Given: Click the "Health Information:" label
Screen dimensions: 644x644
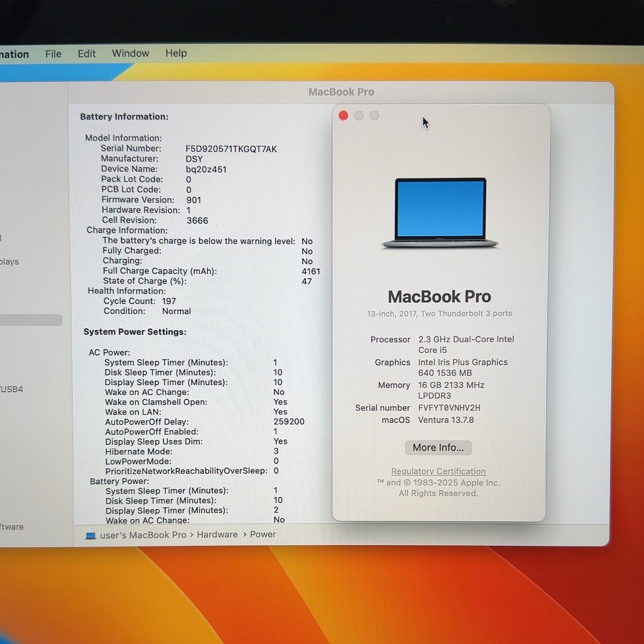Looking at the screenshot, I should [x=127, y=291].
